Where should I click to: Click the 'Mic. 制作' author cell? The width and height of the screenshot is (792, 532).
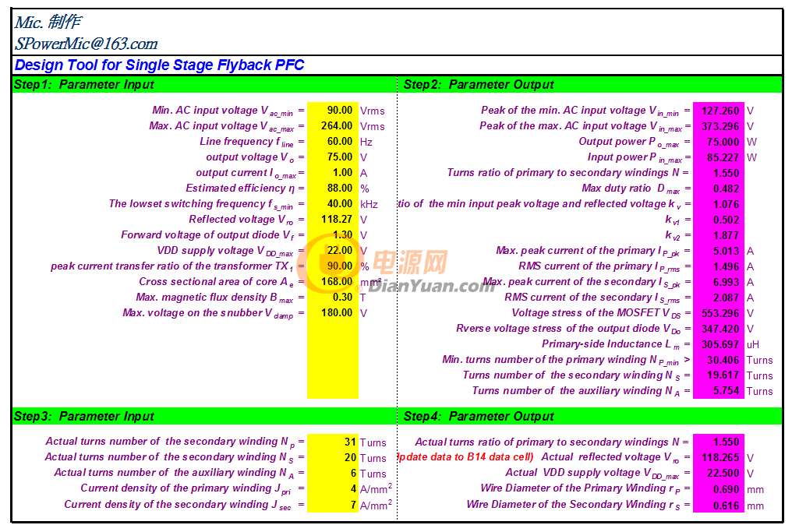tap(48, 23)
